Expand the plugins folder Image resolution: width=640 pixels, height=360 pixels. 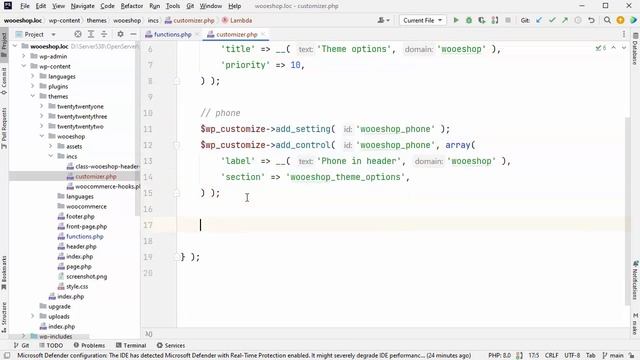pyautogui.click(x=33, y=86)
